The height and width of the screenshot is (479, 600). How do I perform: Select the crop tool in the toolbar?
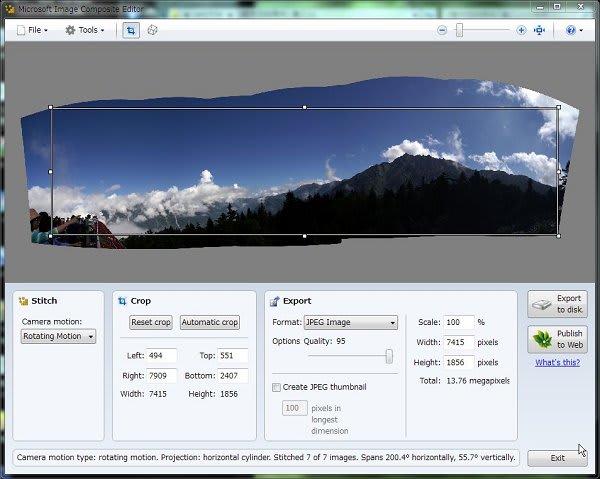131,30
